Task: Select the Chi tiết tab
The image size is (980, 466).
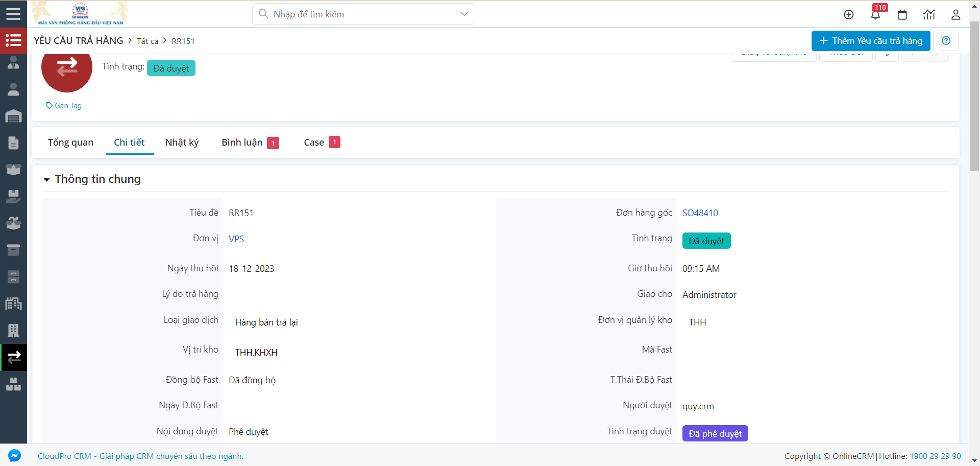Action: 129,143
